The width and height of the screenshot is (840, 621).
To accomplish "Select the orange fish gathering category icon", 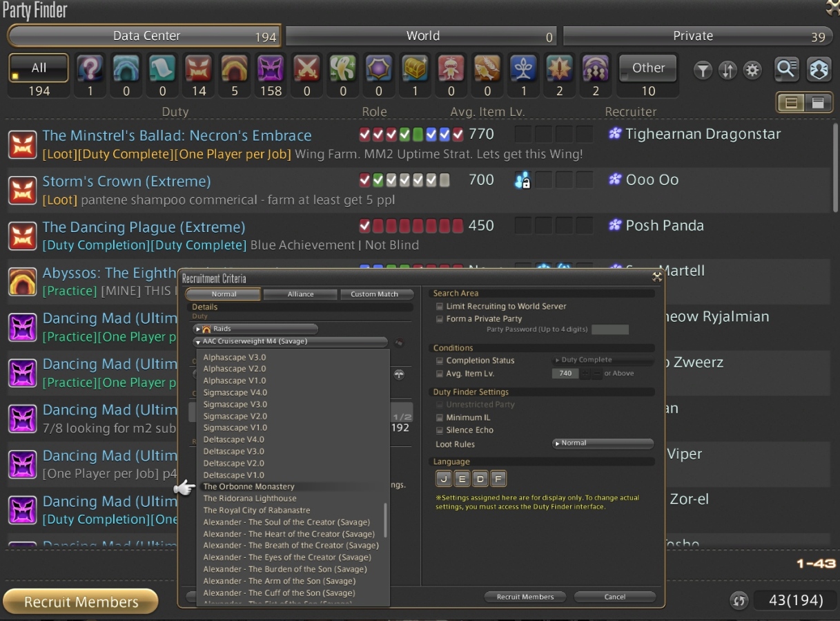I will (487, 68).
